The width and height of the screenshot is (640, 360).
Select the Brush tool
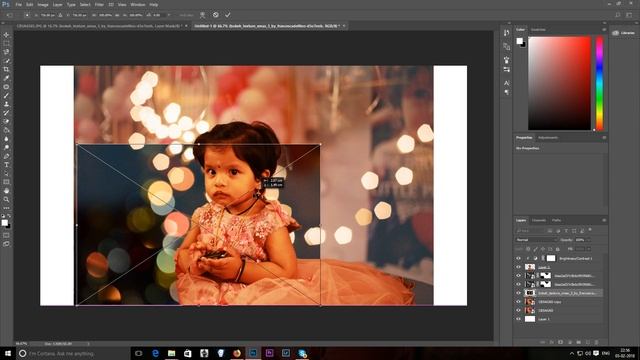pyautogui.click(x=6, y=96)
